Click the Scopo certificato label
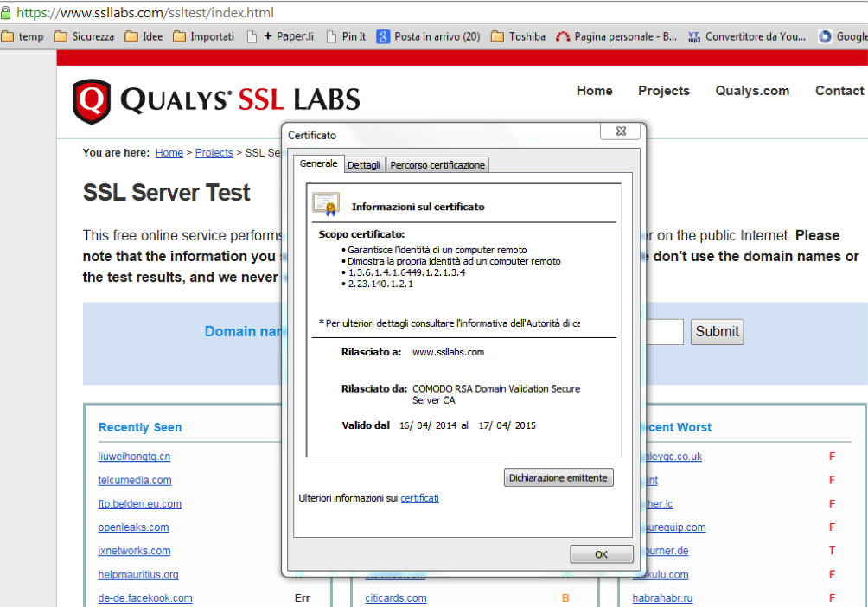 361,234
